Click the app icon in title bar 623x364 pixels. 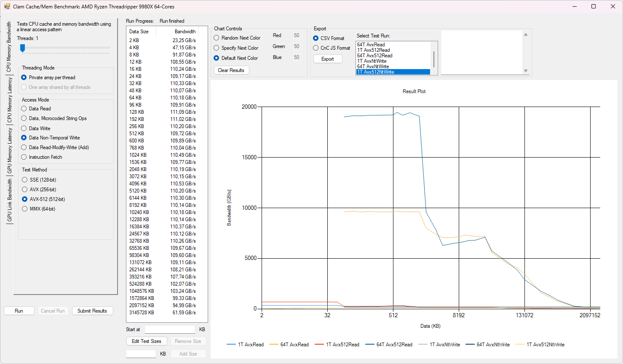(7, 6)
